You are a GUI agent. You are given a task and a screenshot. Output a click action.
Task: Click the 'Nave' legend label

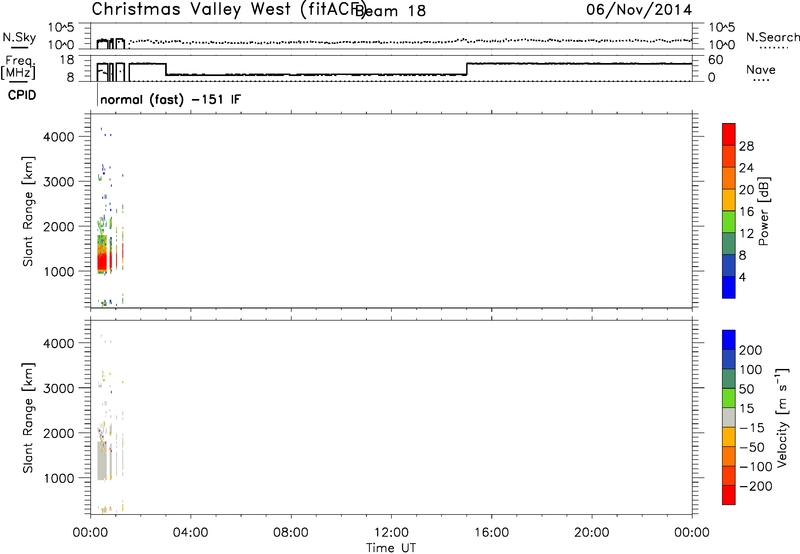(761, 70)
